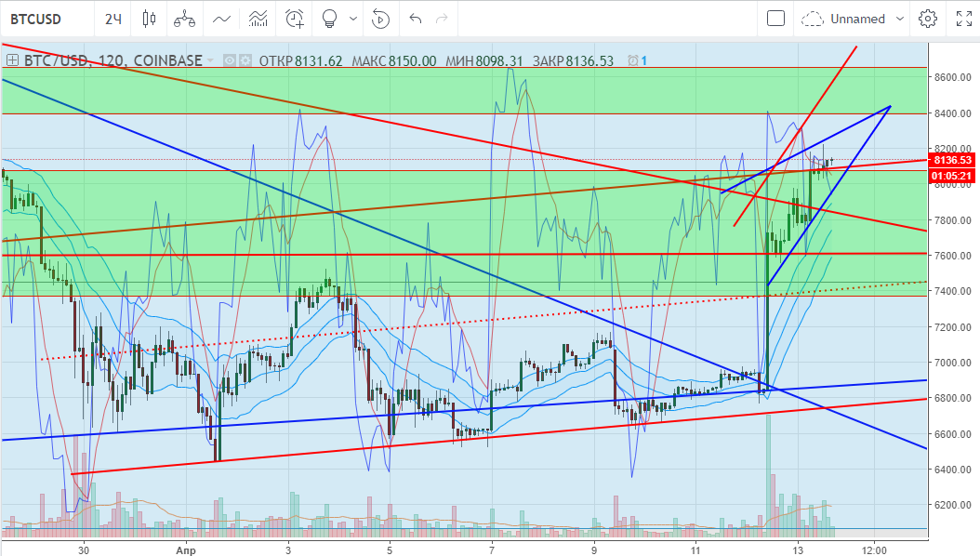980x556 pixels.
Task: Open chart settings gear icon
Action: (x=927, y=18)
